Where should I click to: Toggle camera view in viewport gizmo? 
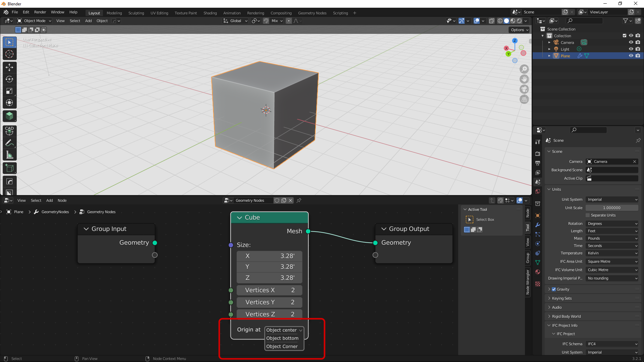(524, 89)
